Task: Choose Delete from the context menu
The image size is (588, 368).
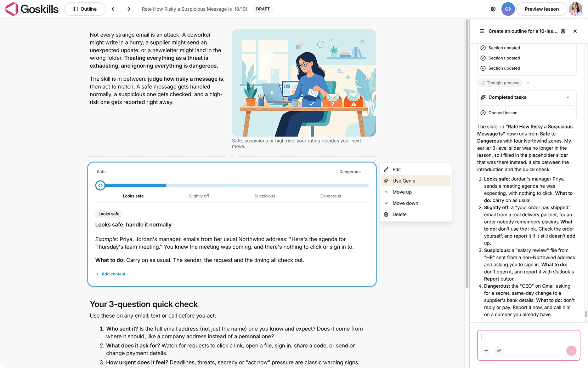Action: 415,214
